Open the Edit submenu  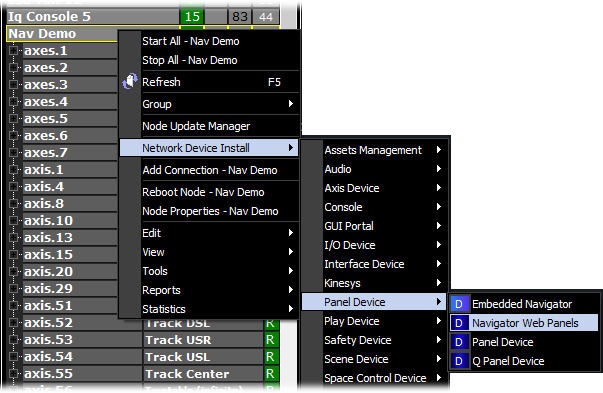[x=209, y=233]
